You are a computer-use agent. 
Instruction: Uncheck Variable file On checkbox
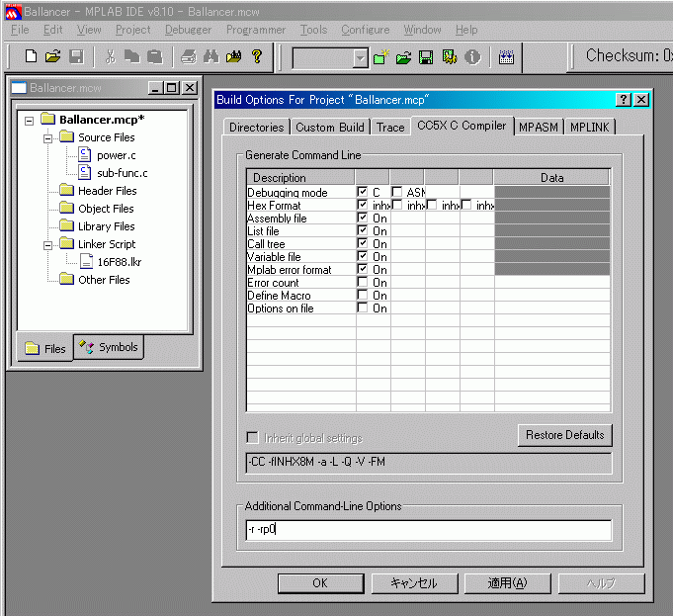click(363, 256)
